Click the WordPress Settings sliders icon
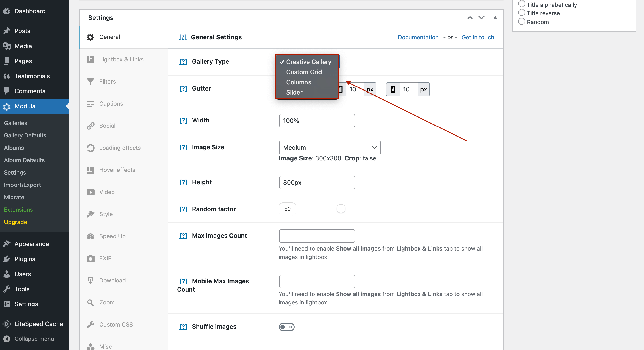This screenshot has width=644, height=350. click(7, 304)
